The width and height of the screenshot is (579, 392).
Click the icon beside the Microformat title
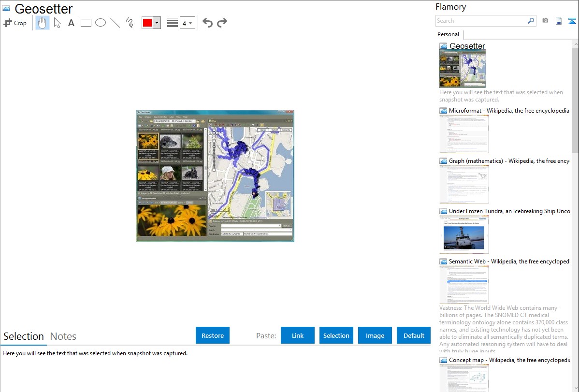tap(443, 111)
